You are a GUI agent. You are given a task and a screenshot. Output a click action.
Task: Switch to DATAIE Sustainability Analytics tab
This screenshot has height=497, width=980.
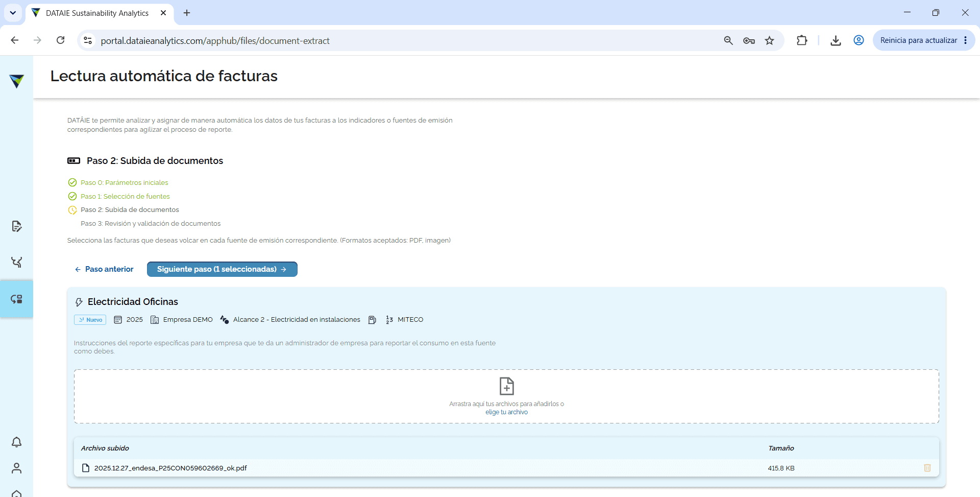pos(97,13)
